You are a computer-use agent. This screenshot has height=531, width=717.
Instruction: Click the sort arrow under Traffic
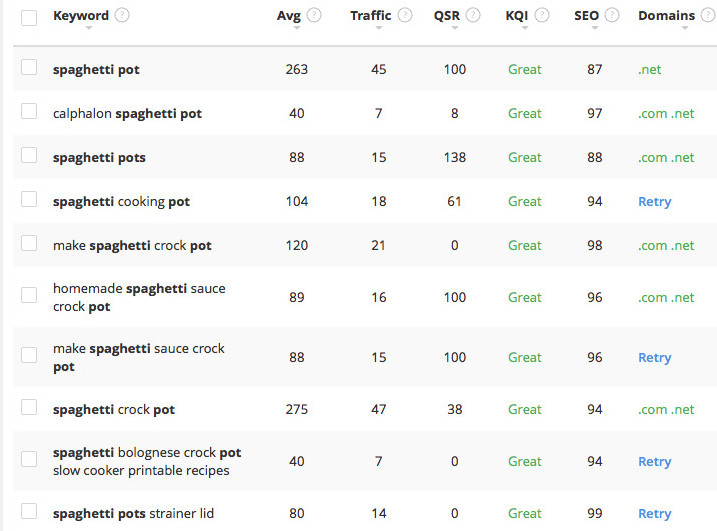tap(379, 28)
